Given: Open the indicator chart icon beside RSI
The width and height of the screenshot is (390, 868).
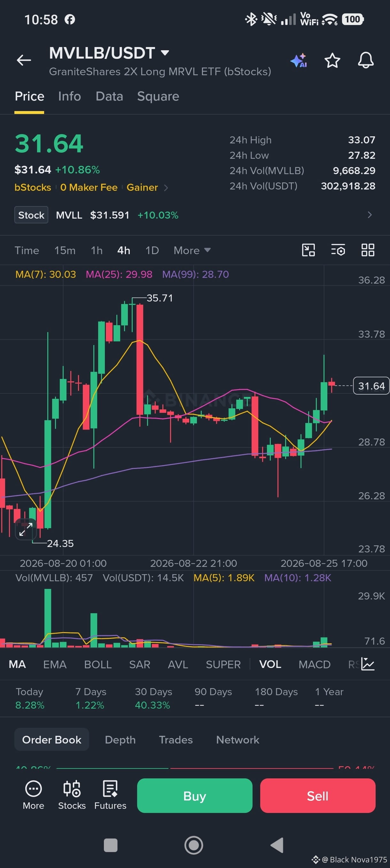Looking at the screenshot, I should [x=368, y=664].
